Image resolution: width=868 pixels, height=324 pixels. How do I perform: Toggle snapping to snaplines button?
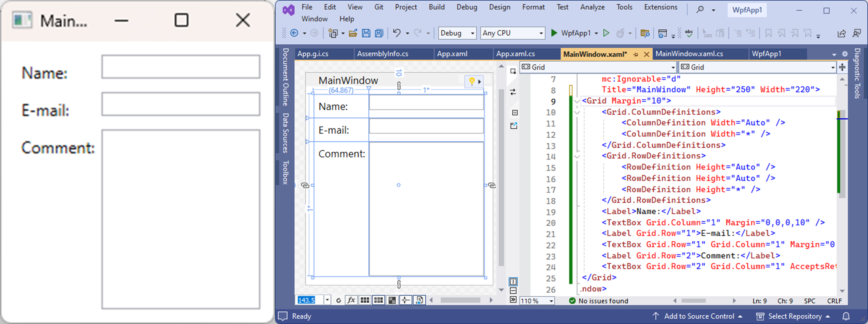click(x=405, y=300)
